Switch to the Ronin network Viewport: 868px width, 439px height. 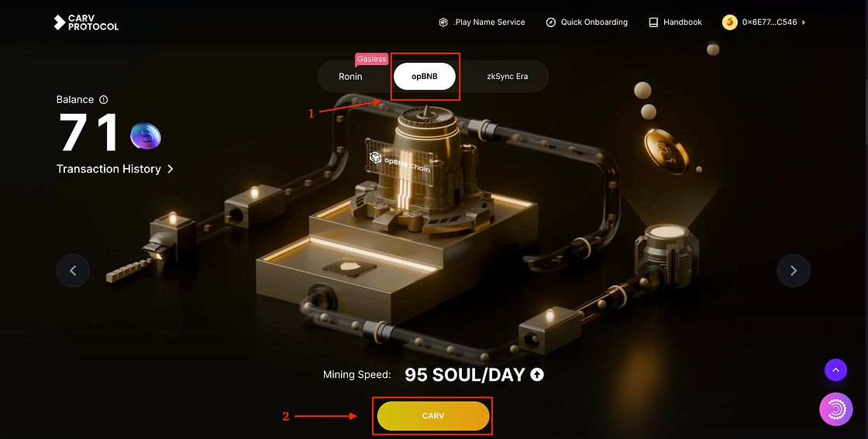click(x=350, y=77)
